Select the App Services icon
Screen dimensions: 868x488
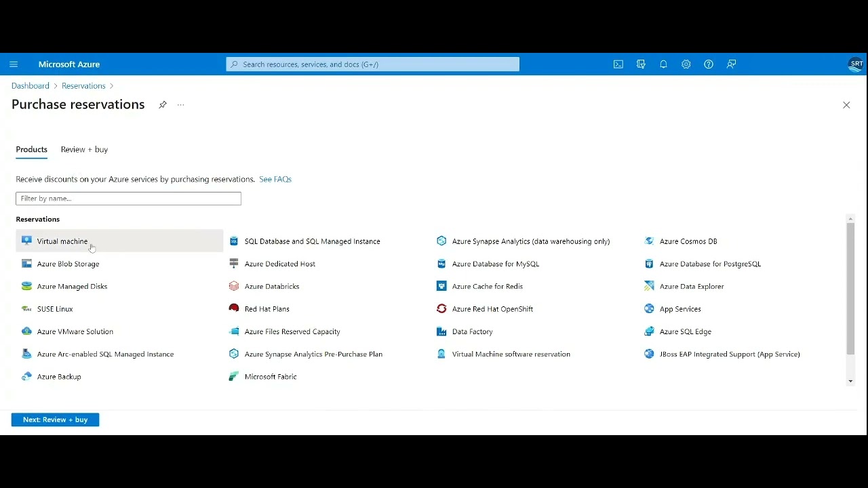pos(649,308)
